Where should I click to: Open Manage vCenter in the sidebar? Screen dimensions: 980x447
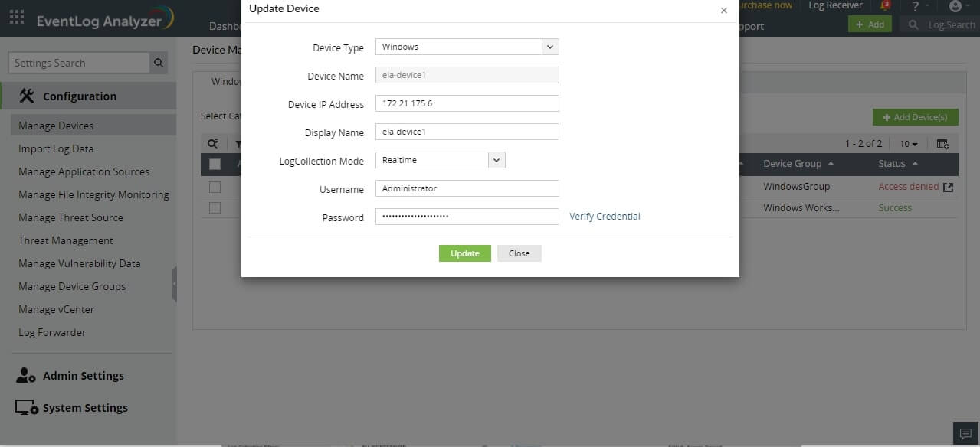[56, 309]
